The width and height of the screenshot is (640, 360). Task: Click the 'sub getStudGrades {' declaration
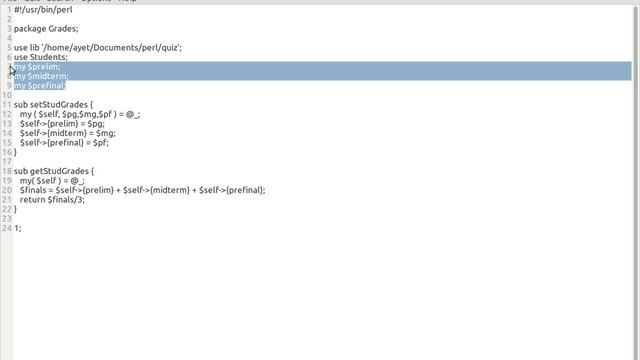tap(54, 171)
